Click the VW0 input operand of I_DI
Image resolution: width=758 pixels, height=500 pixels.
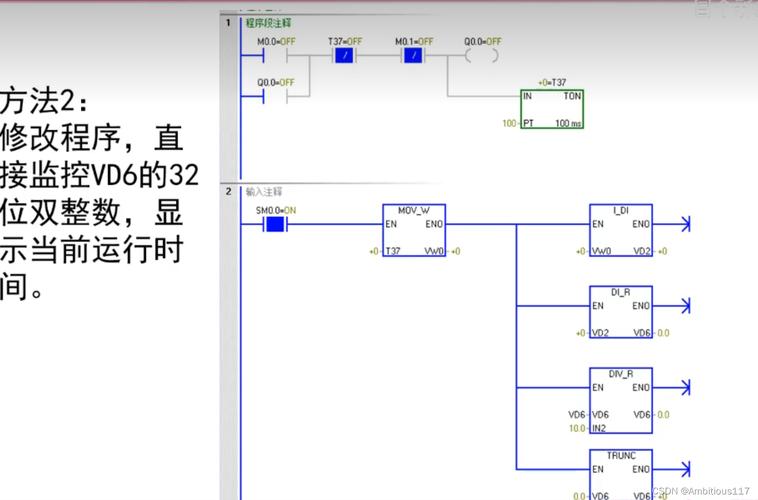(601, 251)
